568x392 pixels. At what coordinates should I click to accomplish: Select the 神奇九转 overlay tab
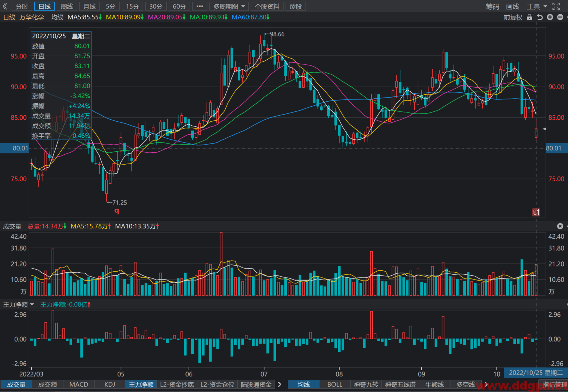366,385
